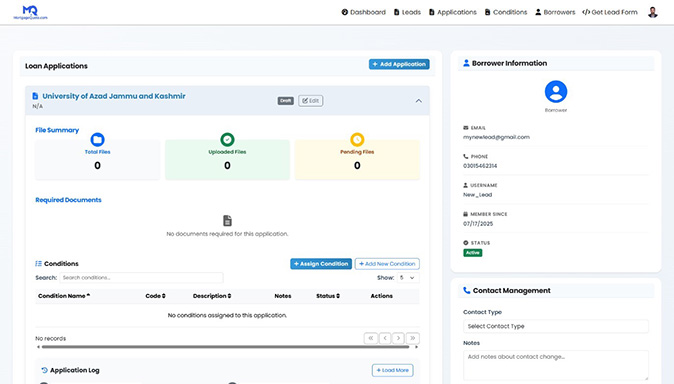
Task: Click the green Uploaded Files check icon
Action: [227, 139]
